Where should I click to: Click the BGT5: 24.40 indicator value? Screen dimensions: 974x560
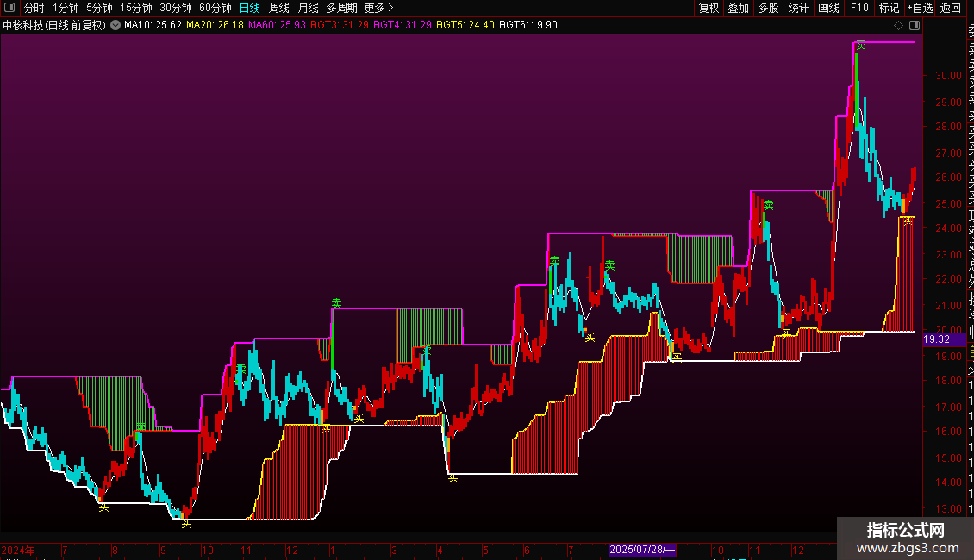tap(465, 25)
